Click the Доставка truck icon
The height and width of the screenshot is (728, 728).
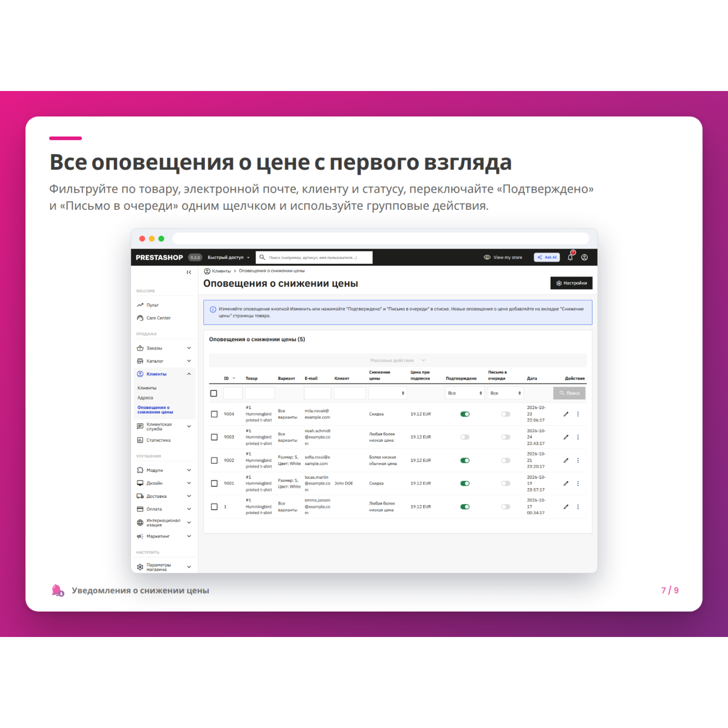140,496
